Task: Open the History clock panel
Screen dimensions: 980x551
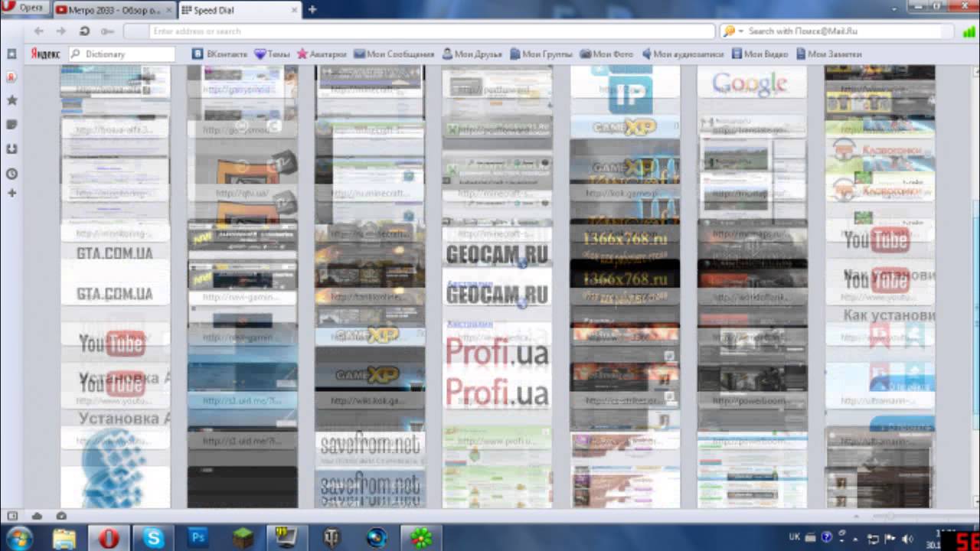Action: click(x=11, y=174)
